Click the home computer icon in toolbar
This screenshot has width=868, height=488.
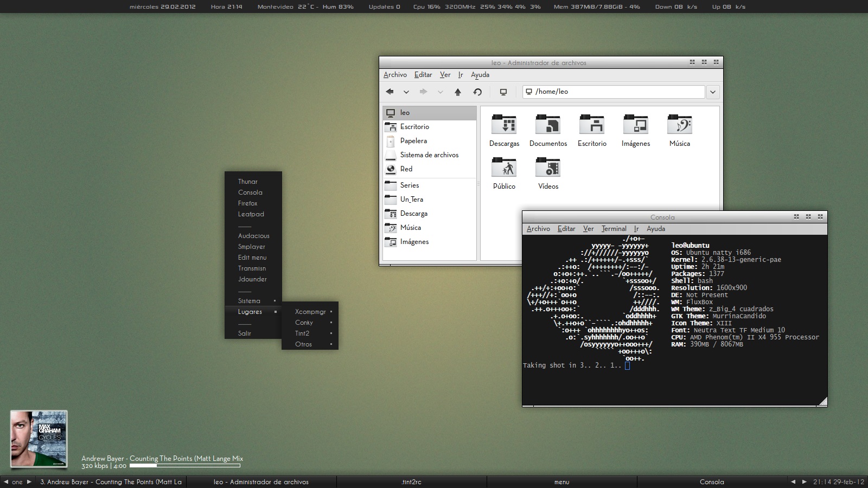point(503,92)
